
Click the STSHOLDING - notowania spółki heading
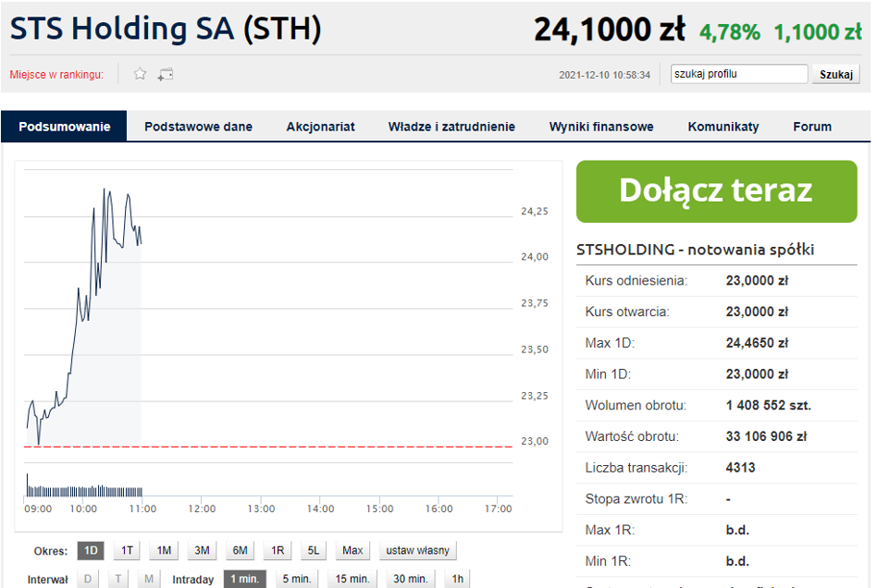tap(696, 250)
